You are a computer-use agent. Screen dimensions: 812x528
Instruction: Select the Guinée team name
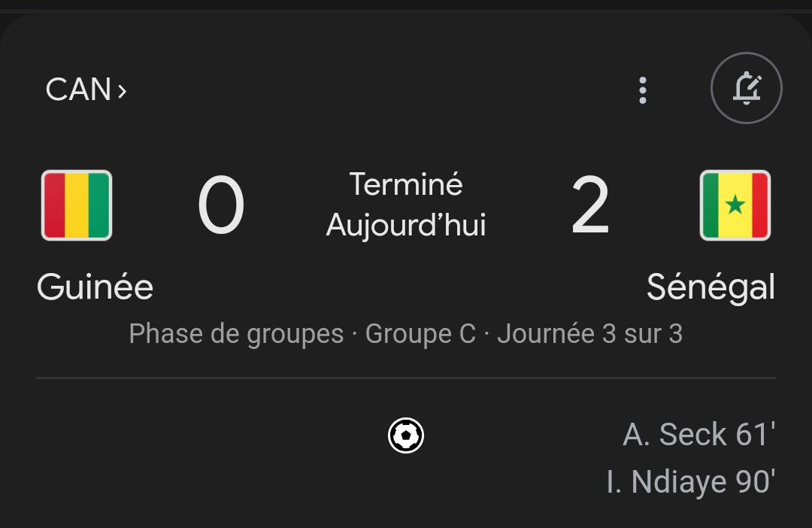95,287
